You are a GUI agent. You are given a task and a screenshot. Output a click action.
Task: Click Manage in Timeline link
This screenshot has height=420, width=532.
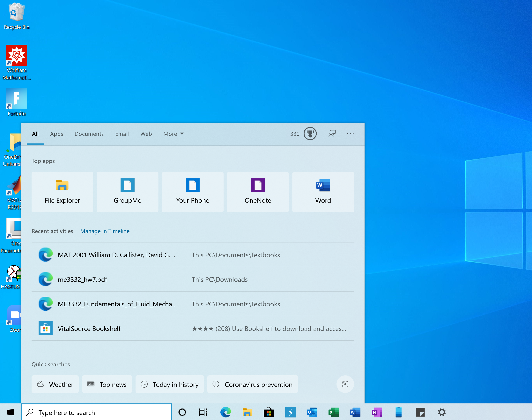click(x=105, y=231)
